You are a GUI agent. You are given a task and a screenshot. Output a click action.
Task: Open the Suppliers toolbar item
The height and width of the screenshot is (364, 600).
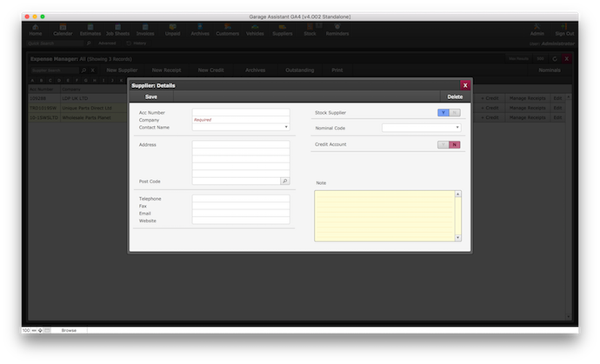283,30
